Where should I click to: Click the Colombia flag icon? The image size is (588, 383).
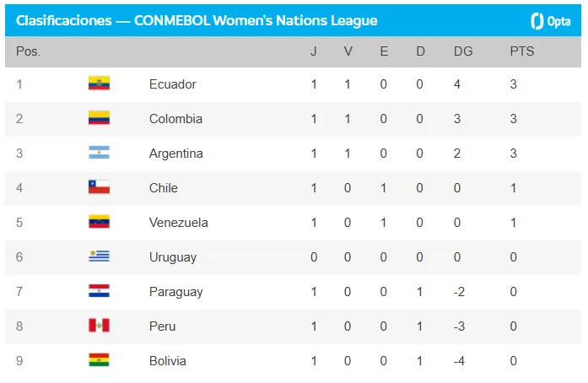tap(99, 118)
